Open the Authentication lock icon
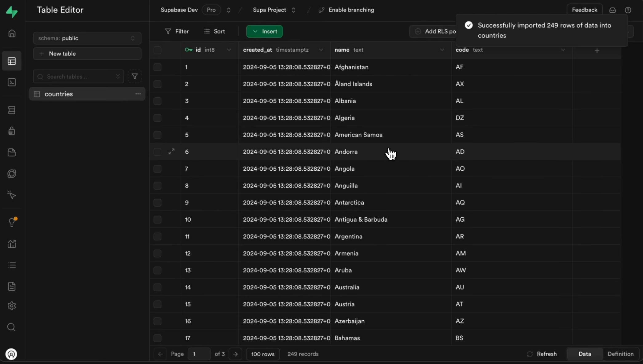The image size is (643, 364). [12, 131]
